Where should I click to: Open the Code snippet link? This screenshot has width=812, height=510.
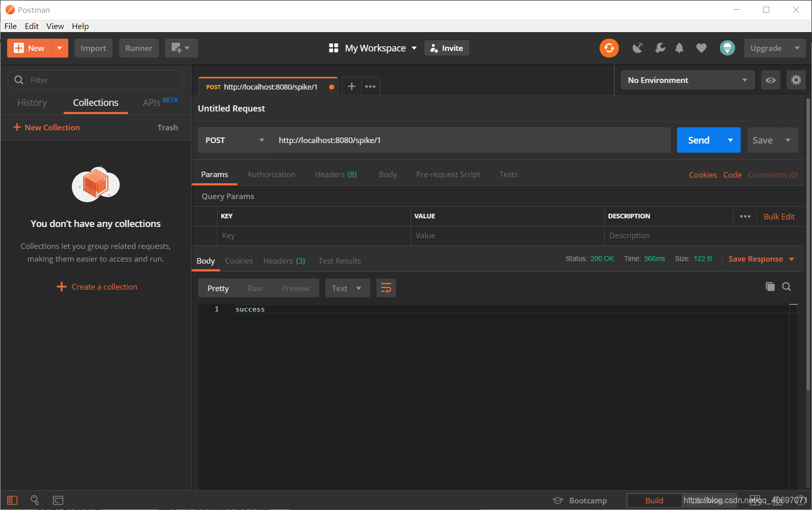coord(733,175)
